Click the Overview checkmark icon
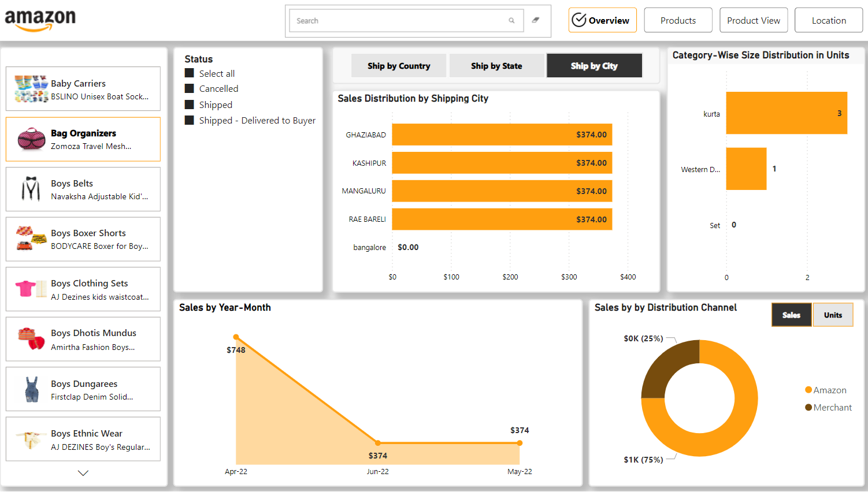The height and width of the screenshot is (492, 868). pos(579,20)
